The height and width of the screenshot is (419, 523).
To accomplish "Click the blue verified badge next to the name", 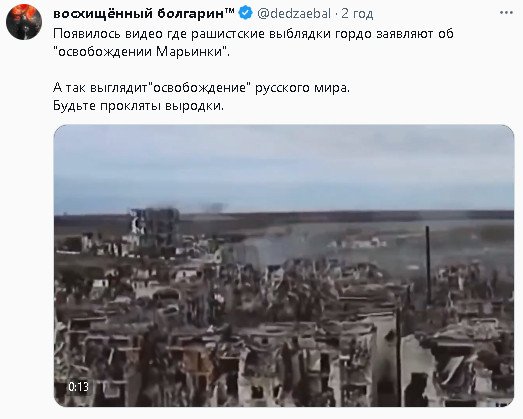I will coord(246,13).
